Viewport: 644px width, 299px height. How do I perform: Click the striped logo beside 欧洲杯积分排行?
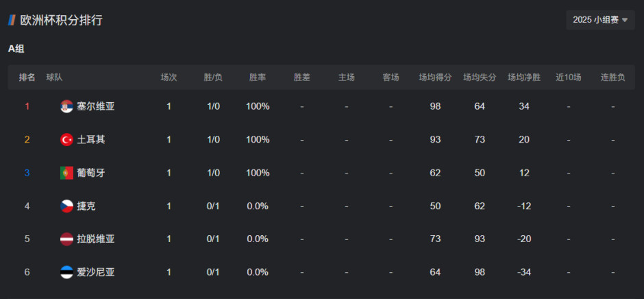coord(12,20)
